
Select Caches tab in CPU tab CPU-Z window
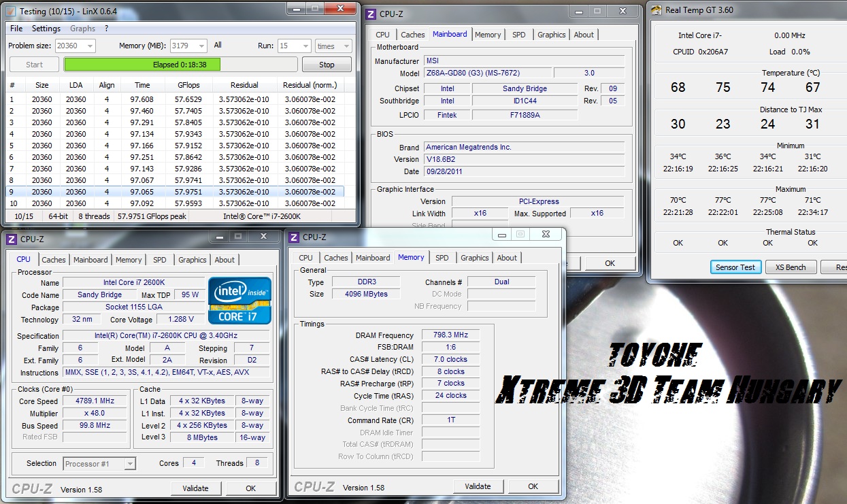pos(54,260)
